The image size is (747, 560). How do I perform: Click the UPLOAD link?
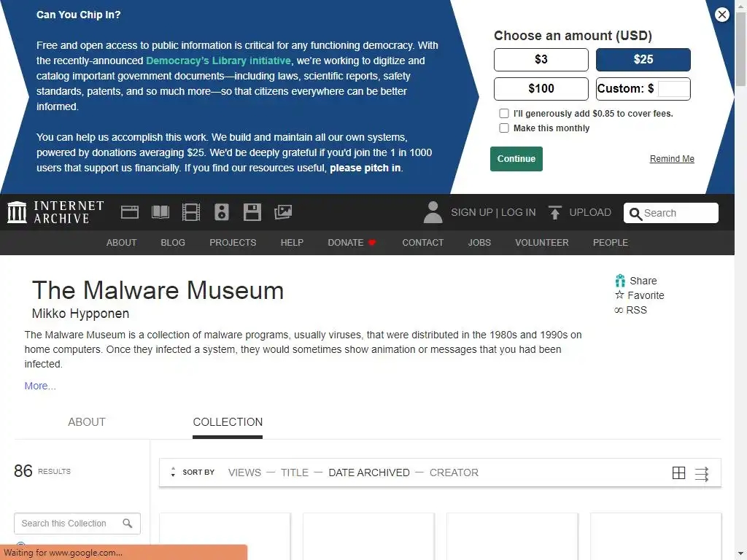(589, 212)
